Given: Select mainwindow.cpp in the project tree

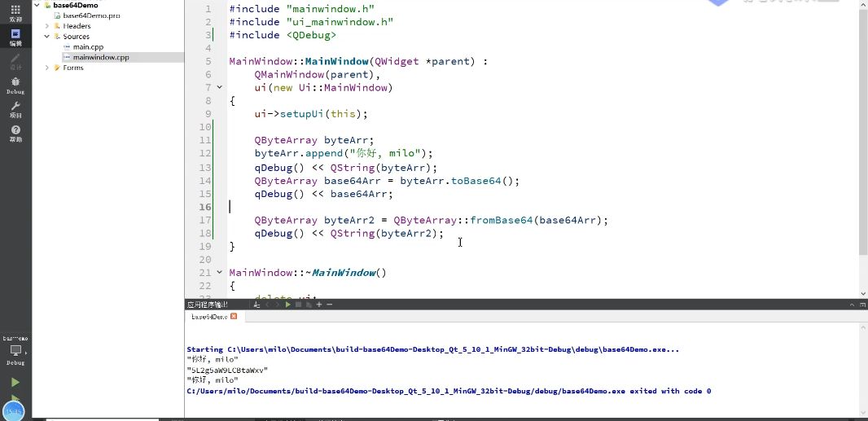Looking at the screenshot, I should click(x=101, y=57).
